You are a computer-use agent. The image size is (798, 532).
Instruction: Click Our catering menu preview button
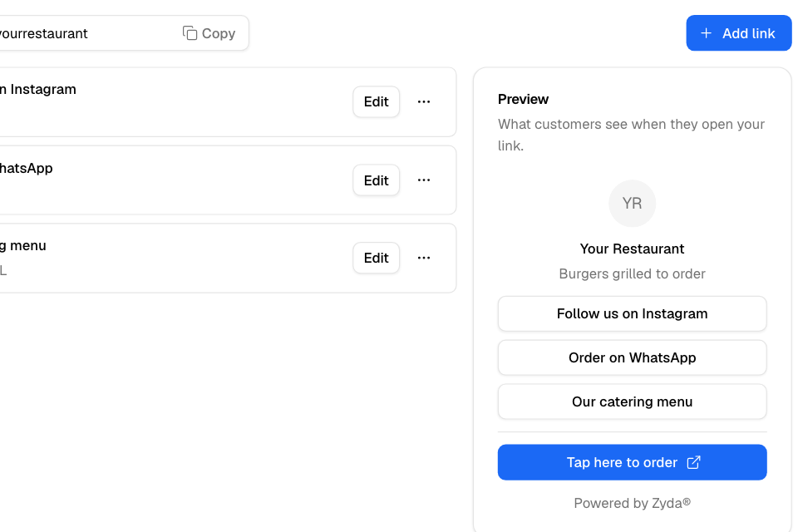point(632,401)
